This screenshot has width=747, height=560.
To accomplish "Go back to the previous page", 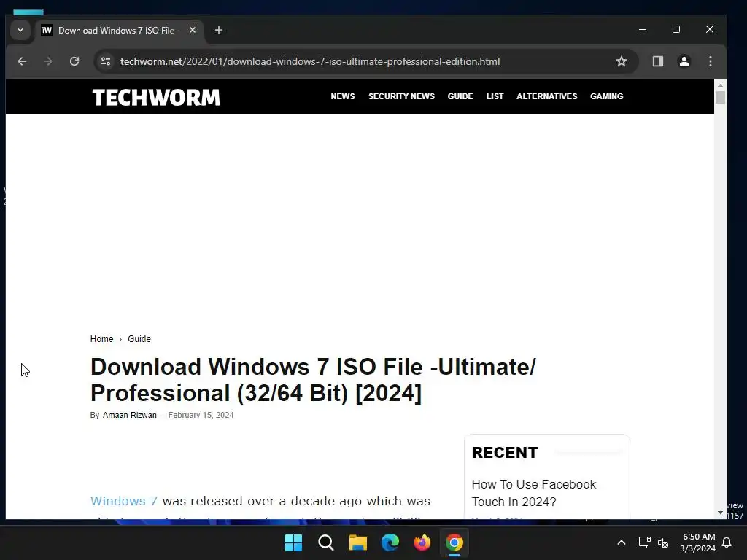I will click(x=22, y=61).
